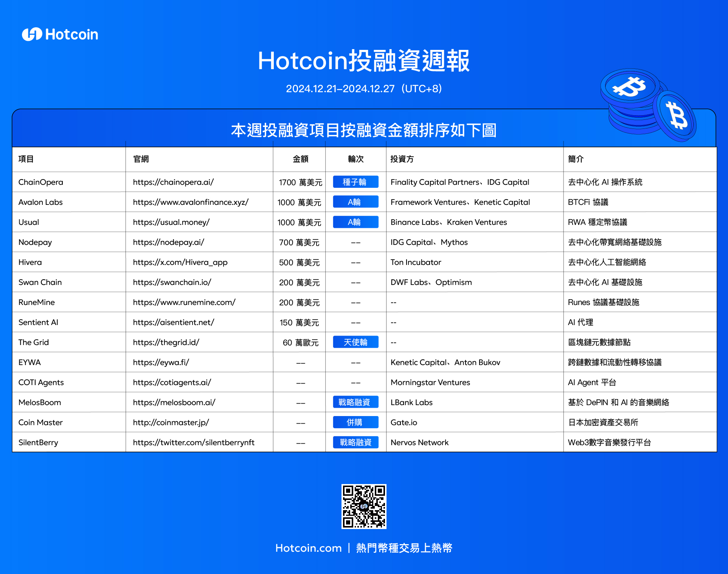728x574 pixels.
Task: Select the RuneMine project name
Action: point(37,302)
